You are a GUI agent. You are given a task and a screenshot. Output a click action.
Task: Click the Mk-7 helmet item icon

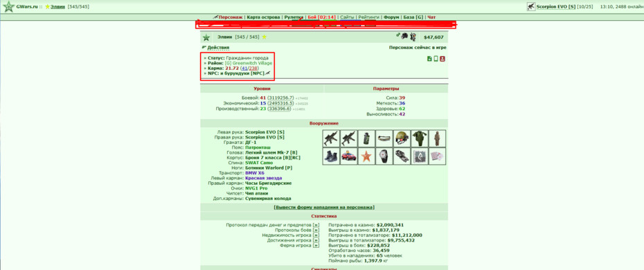402,138
